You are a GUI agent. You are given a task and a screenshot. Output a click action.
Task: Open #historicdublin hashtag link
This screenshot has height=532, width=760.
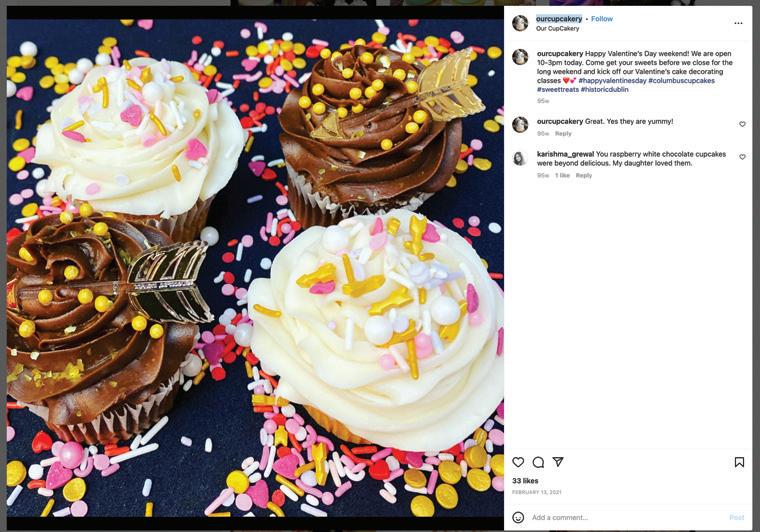point(604,90)
